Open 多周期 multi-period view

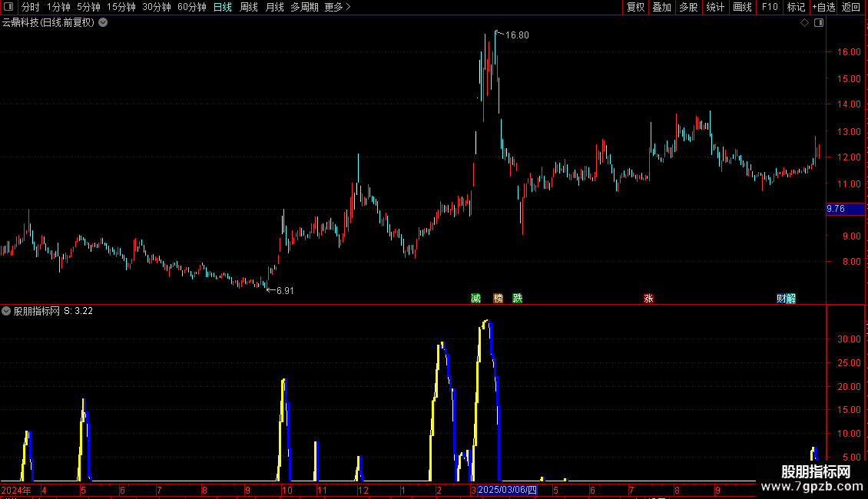click(304, 7)
